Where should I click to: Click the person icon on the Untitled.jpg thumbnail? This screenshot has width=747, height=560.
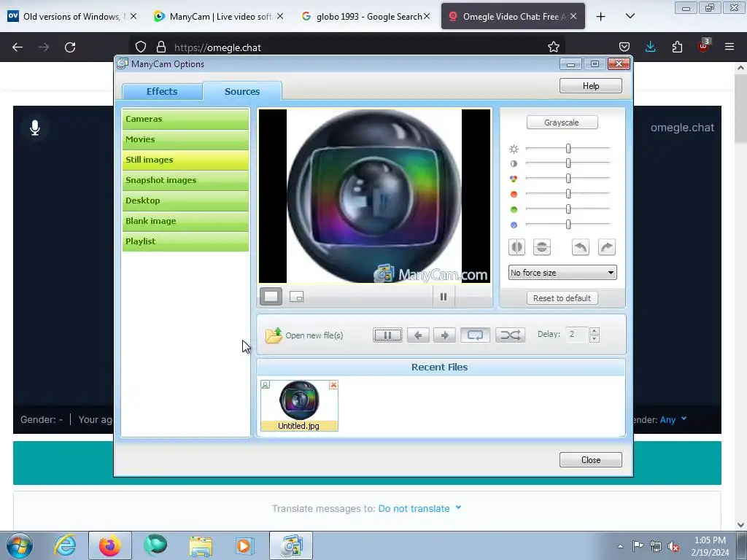pos(266,384)
